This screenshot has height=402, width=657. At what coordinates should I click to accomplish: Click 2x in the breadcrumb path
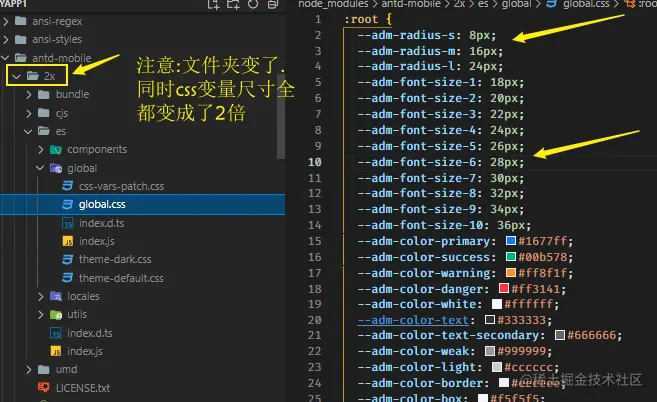(x=460, y=4)
